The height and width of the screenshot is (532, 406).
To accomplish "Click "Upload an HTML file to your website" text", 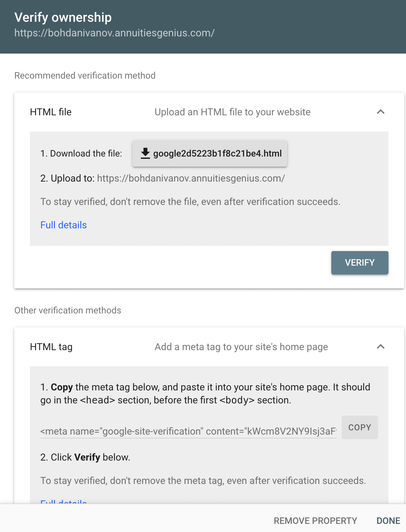I will 232,112.
